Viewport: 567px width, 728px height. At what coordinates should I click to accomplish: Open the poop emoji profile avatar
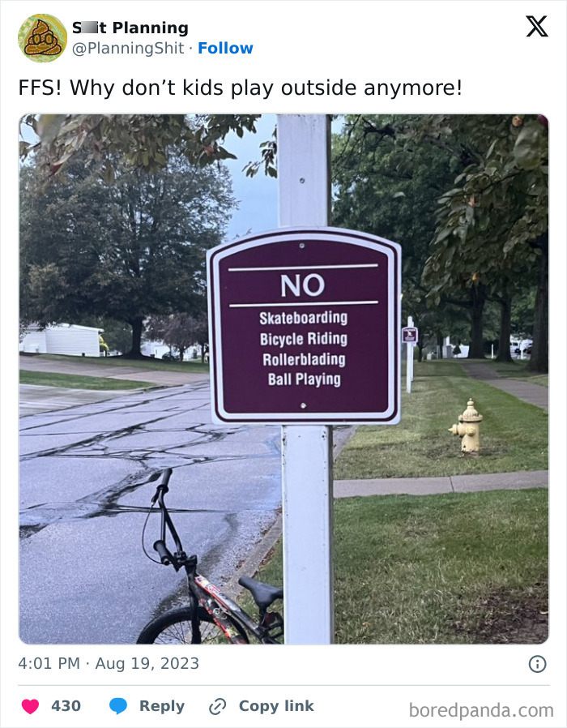42,37
